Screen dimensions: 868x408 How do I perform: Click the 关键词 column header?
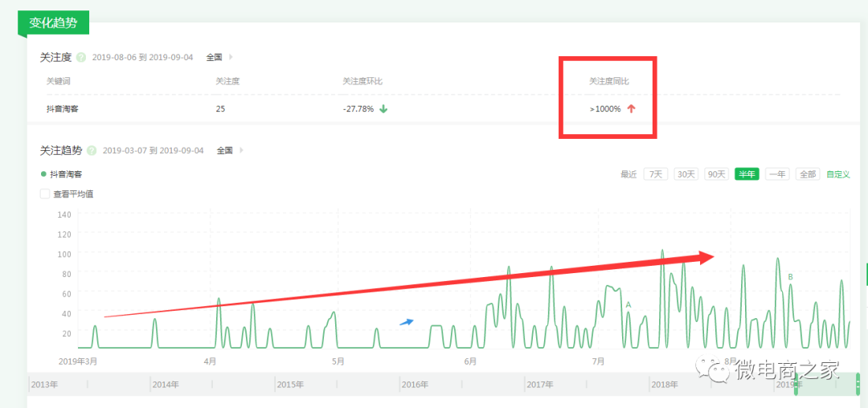pos(58,81)
